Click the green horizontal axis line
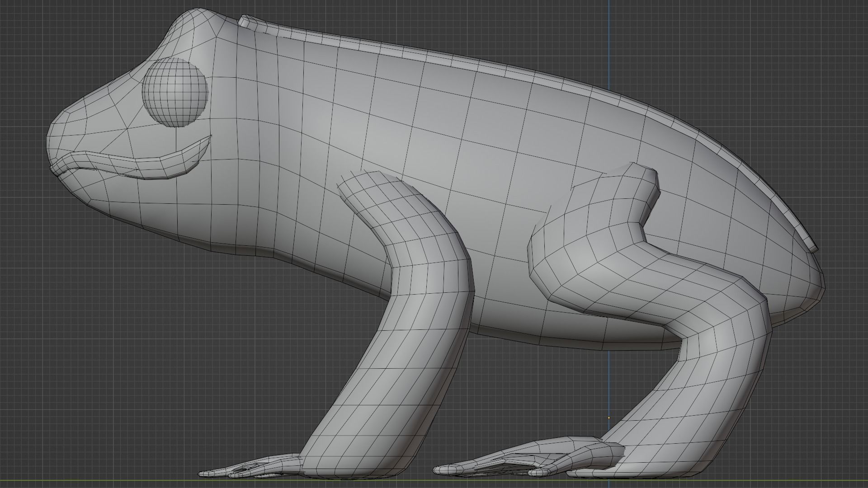The width and height of the screenshot is (868, 488). coord(90,480)
